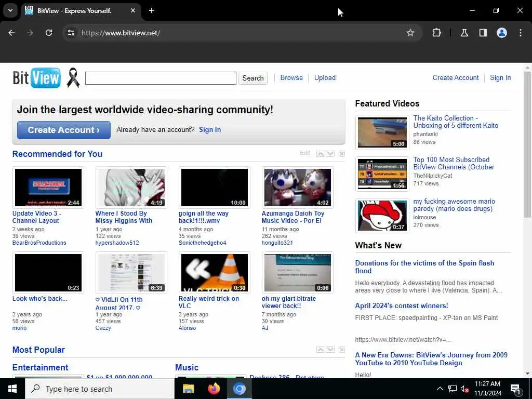532x399 pixels.
Task: Click the blue Create Account button
Action: pyautogui.click(x=64, y=130)
